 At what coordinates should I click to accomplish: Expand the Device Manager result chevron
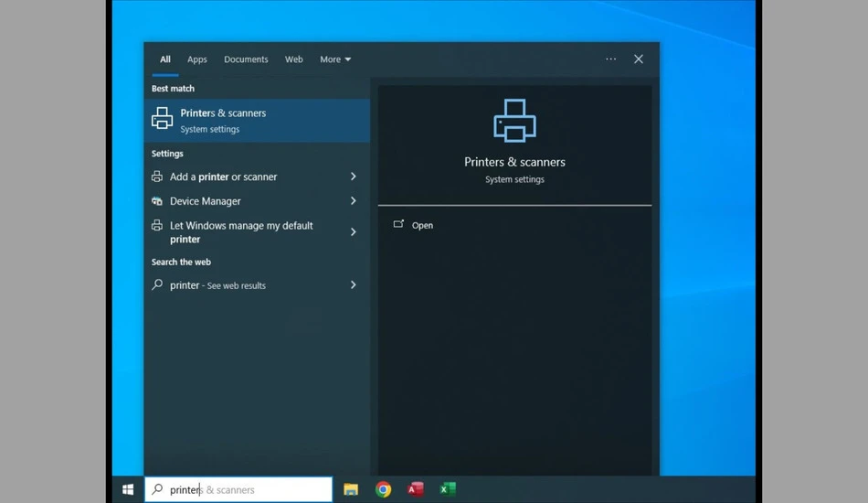(354, 200)
